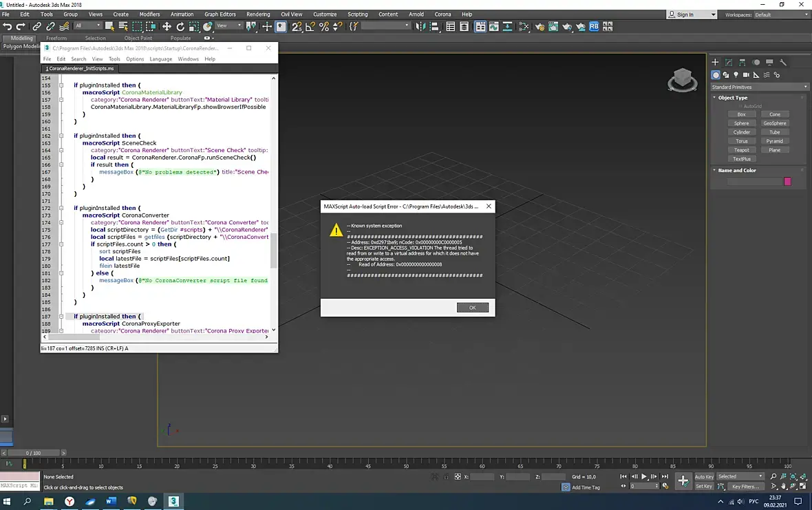Open Render Setup teapot icon
The width and height of the screenshot is (812, 510).
pos(539,26)
